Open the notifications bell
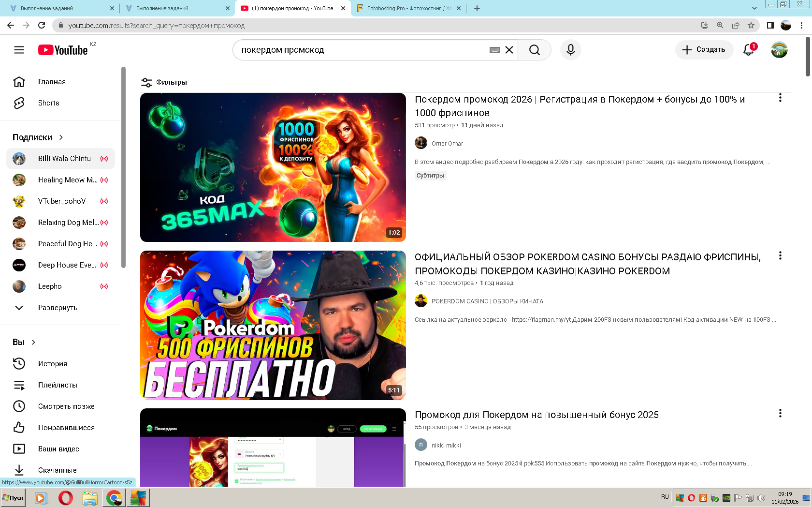 (749, 49)
